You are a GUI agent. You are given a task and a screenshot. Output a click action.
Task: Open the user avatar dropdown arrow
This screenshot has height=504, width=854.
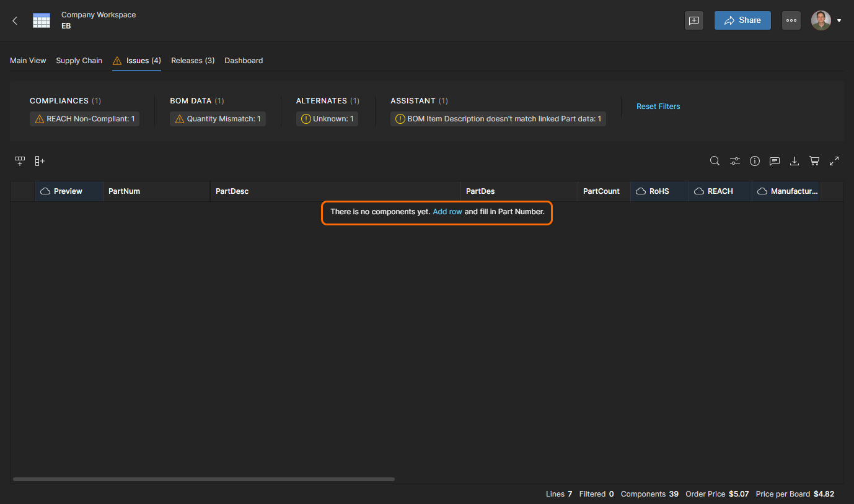coord(839,20)
